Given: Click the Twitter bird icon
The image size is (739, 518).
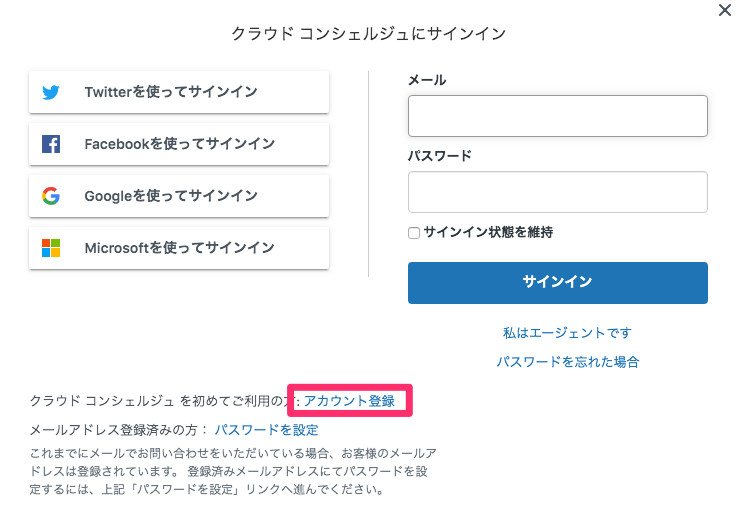Looking at the screenshot, I should [x=51, y=92].
